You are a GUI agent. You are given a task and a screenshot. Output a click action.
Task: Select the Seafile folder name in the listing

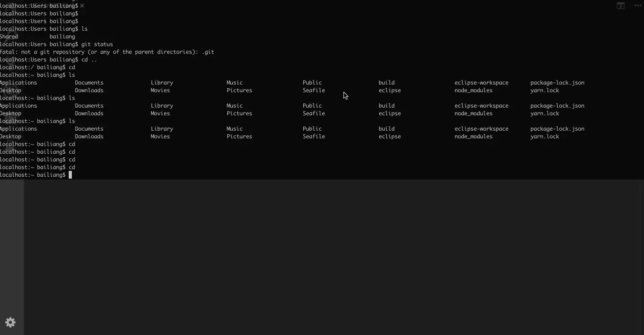[x=314, y=90]
